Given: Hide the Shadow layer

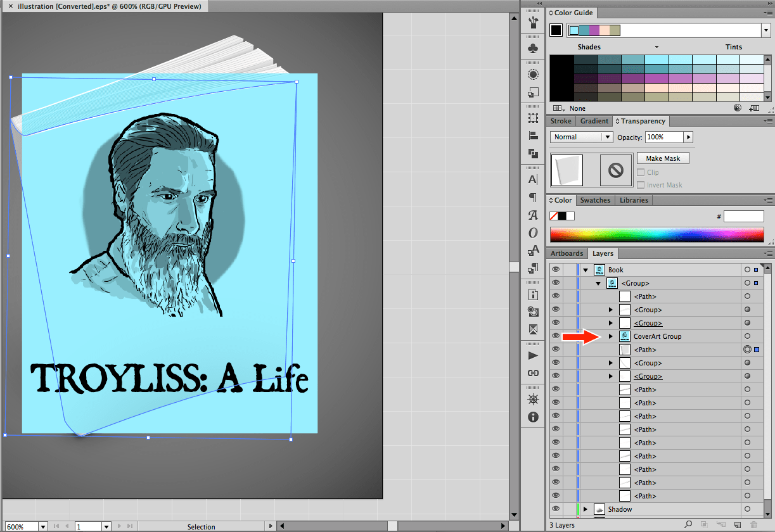Looking at the screenshot, I should [x=556, y=509].
